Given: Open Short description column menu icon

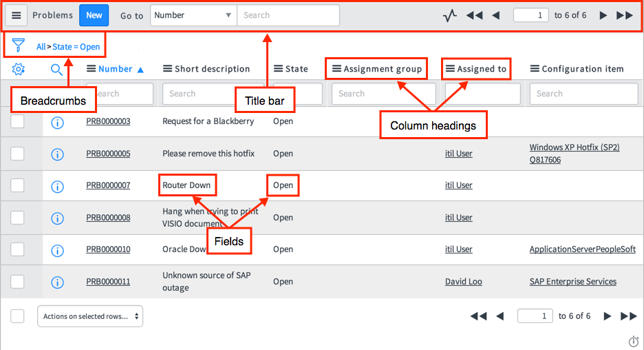Looking at the screenshot, I should [167, 69].
